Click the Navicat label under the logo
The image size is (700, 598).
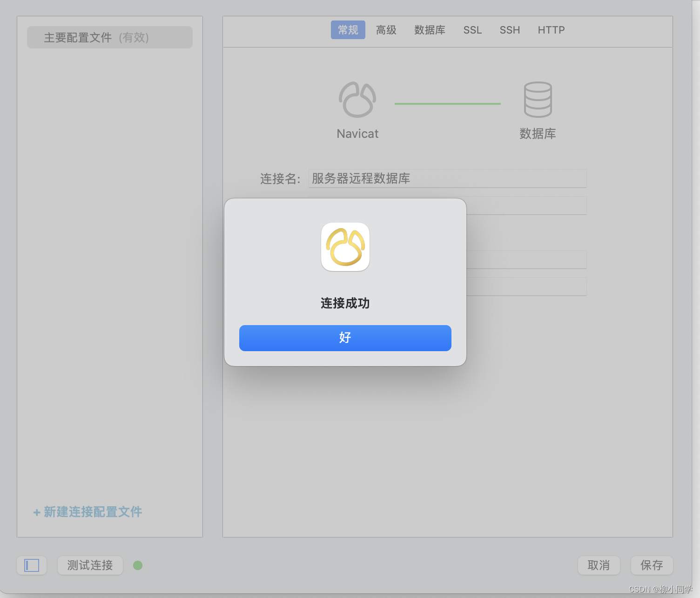pos(357,134)
